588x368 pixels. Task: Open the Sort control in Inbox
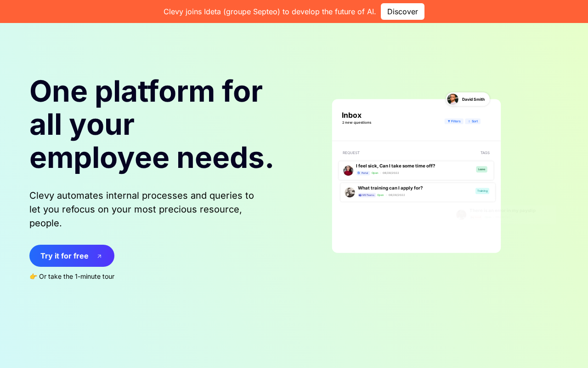pos(473,121)
